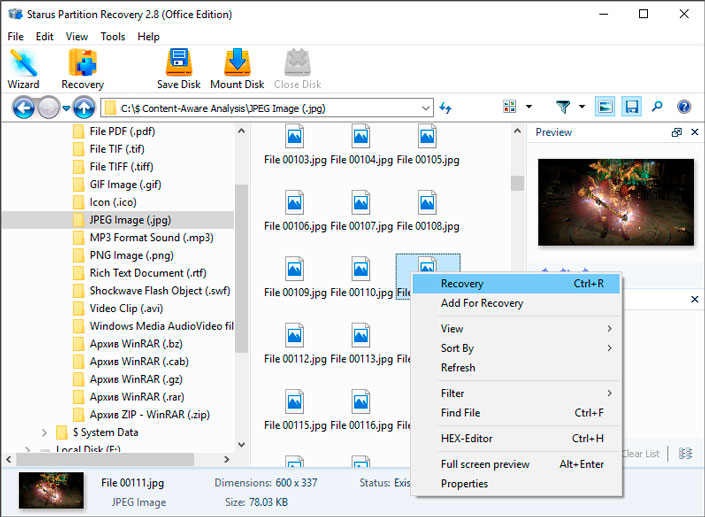Open the help question mark icon
This screenshot has width=705, height=517.
point(684,107)
